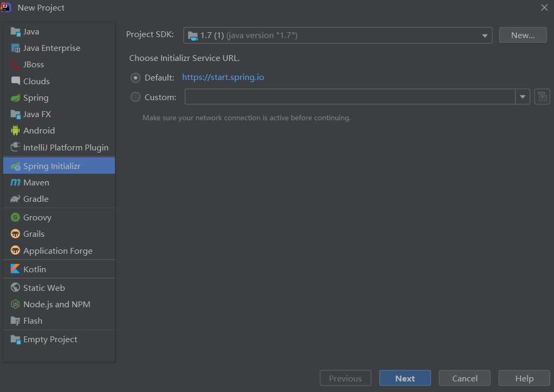The height and width of the screenshot is (392, 554).
Task: Select the "Java FX" list entry
Action: coord(59,114)
